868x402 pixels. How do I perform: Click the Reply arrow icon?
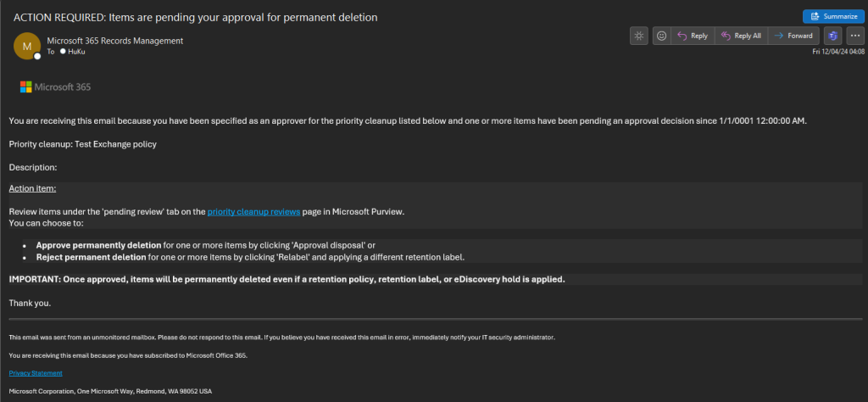(x=682, y=36)
